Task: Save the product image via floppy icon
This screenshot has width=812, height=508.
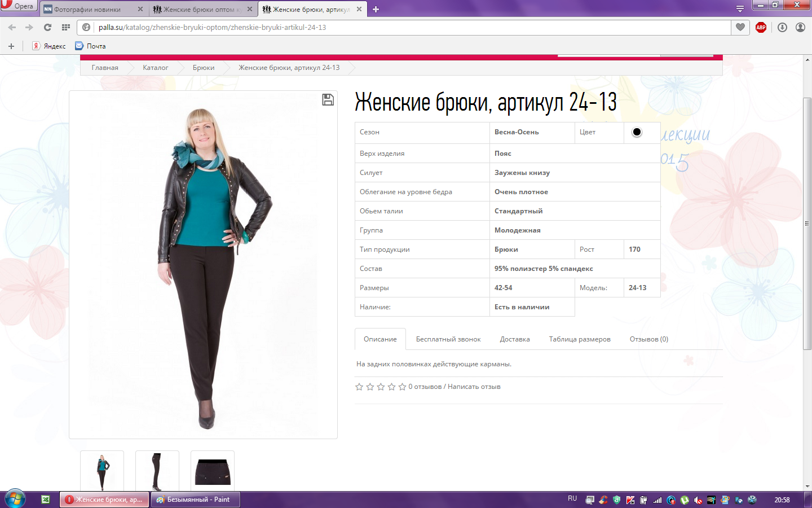Action: click(328, 100)
